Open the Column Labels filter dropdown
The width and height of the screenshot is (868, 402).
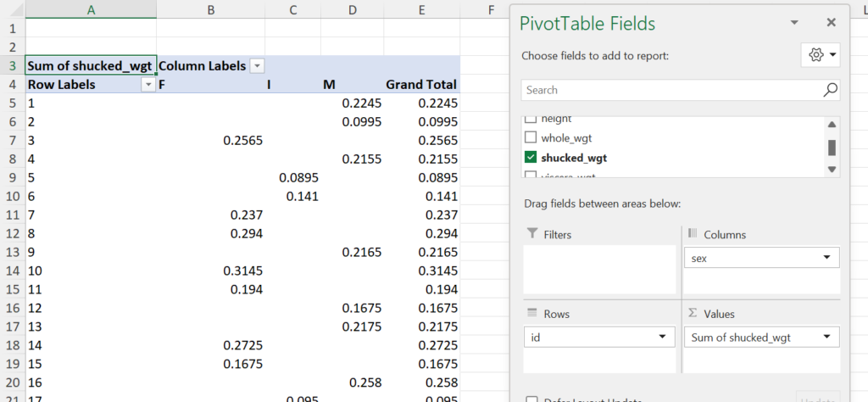click(257, 66)
